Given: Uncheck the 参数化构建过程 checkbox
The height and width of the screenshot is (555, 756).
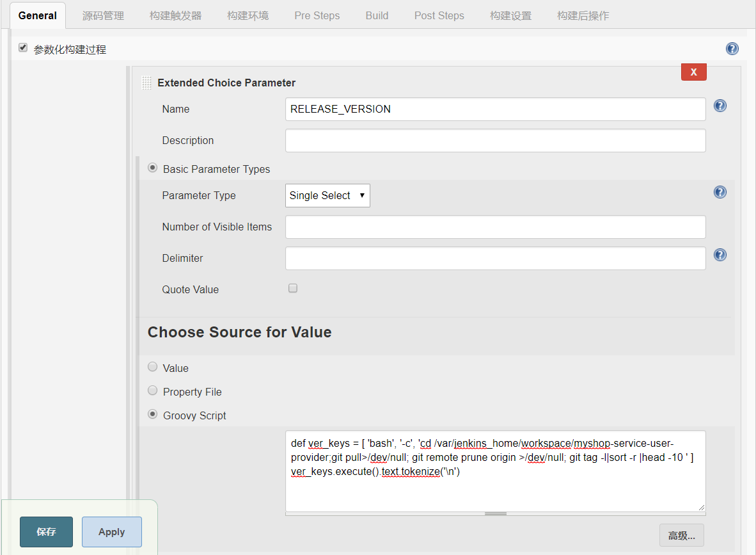Looking at the screenshot, I should point(23,48).
